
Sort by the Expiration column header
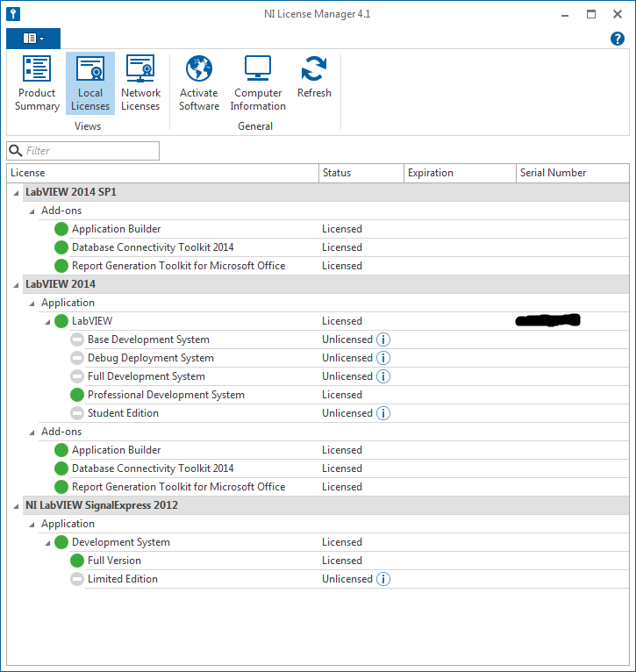point(460,173)
